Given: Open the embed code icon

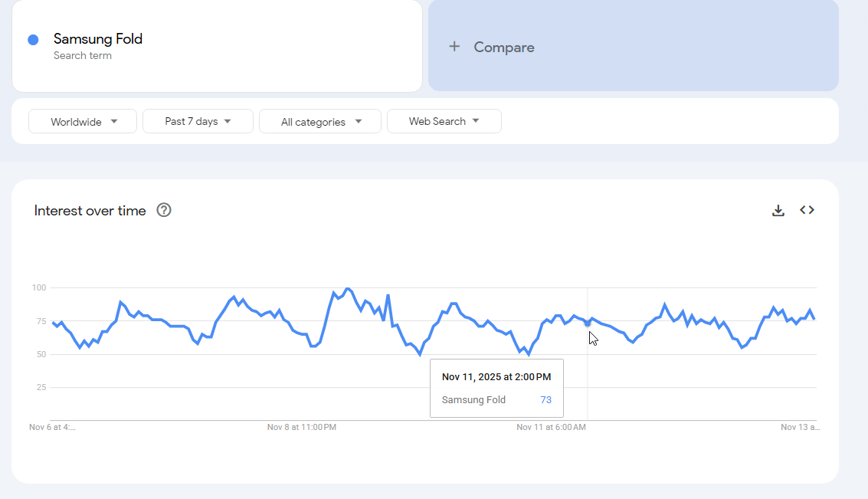Looking at the screenshot, I should [x=807, y=210].
